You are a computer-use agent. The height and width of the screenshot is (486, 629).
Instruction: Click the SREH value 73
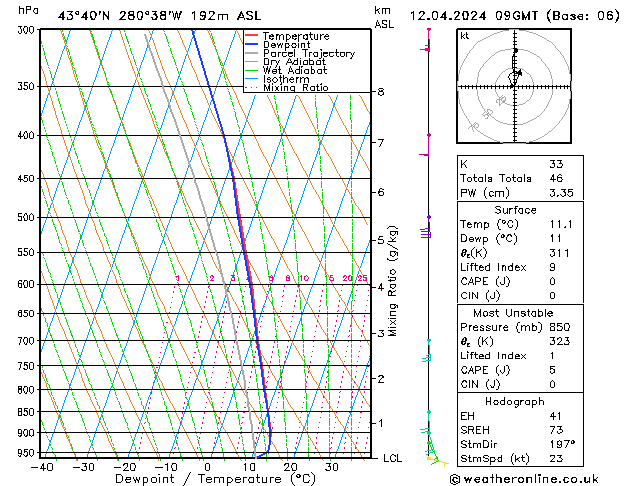click(x=556, y=430)
